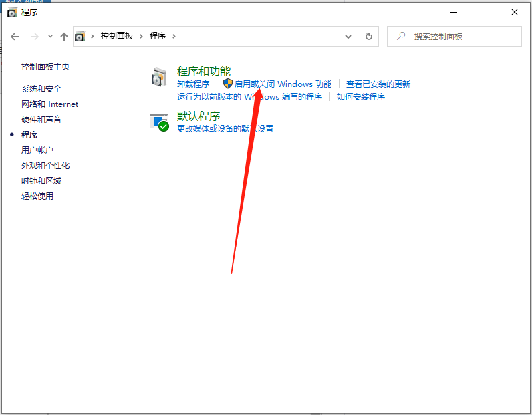Click 查看已安装的更新 link
Image resolution: width=532 pixels, height=415 pixels.
[378, 84]
